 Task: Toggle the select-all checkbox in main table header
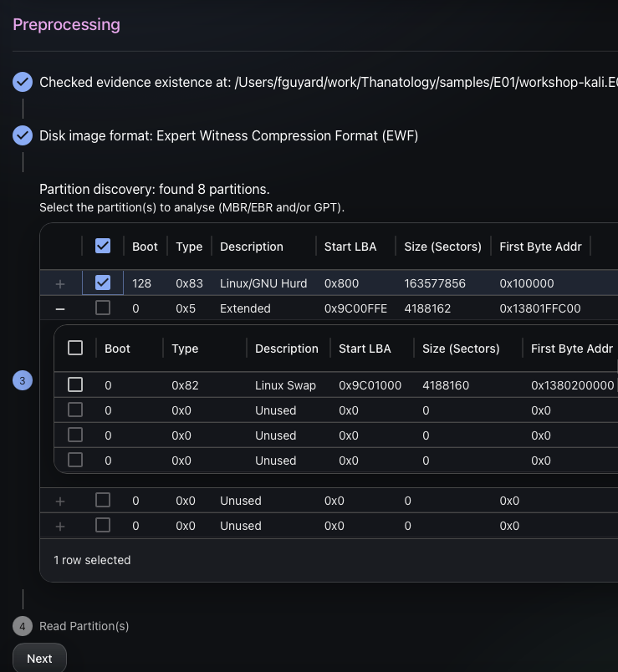(103, 247)
